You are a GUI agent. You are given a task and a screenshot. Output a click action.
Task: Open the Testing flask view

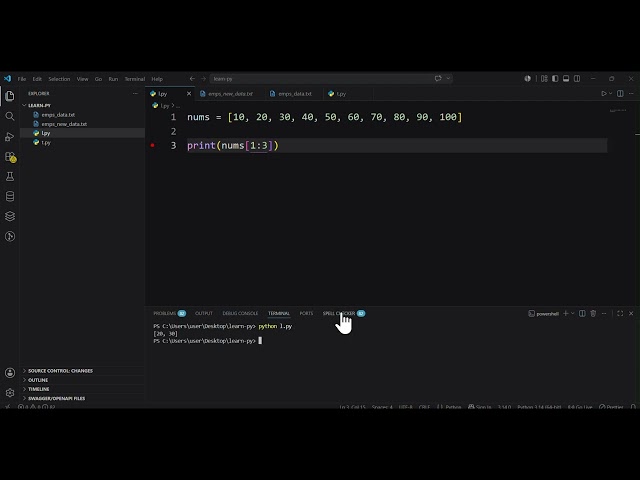click(x=10, y=176)
